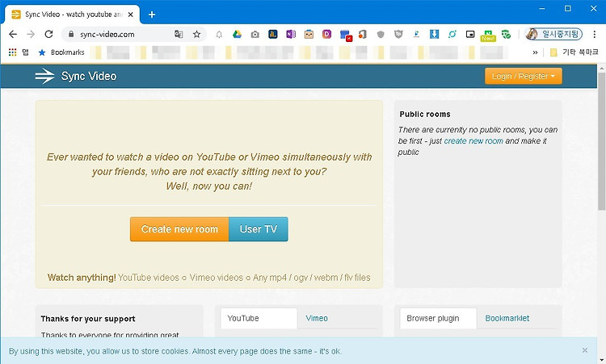Open the Office extension icon

coord(363,35)
